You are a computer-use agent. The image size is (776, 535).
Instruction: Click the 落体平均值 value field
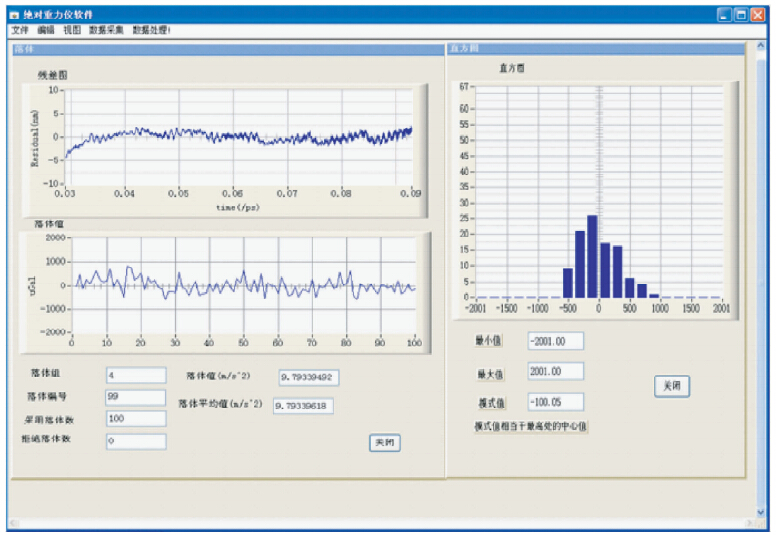tap(303, 406)
